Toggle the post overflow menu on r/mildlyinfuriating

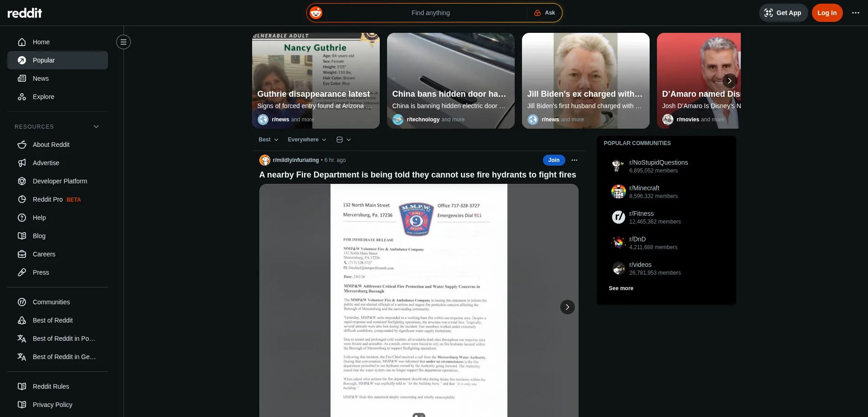574,160
